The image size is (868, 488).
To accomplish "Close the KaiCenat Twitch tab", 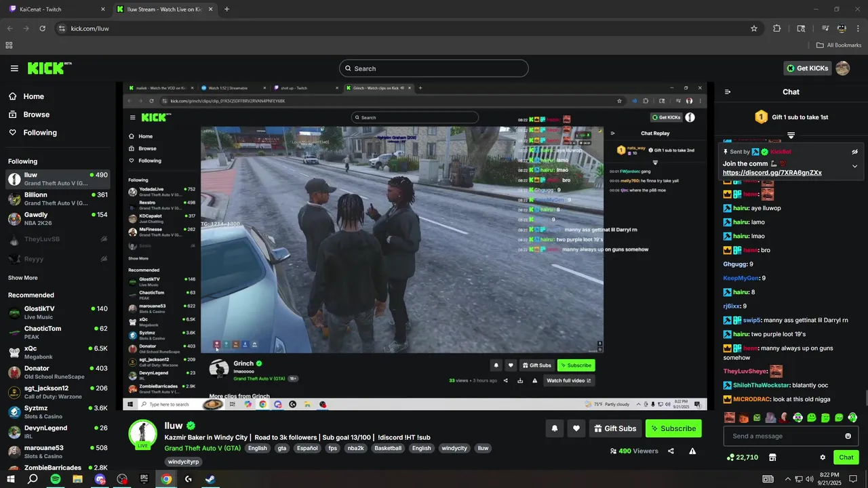I will (x=103, y=9).
